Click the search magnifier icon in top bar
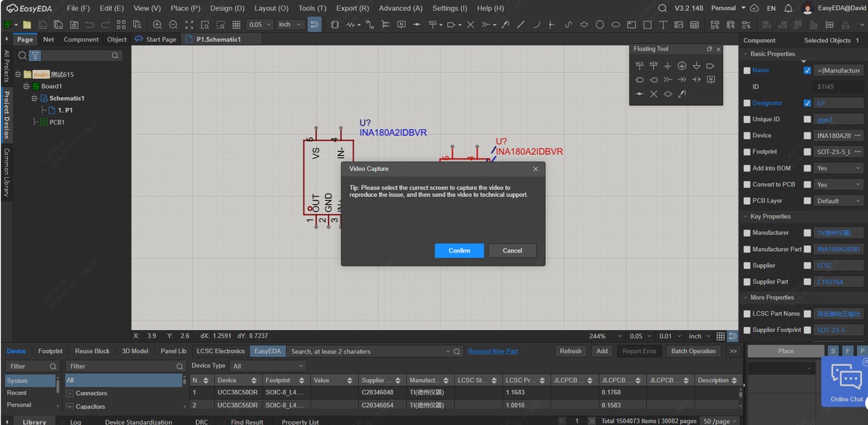 point(663,8)
